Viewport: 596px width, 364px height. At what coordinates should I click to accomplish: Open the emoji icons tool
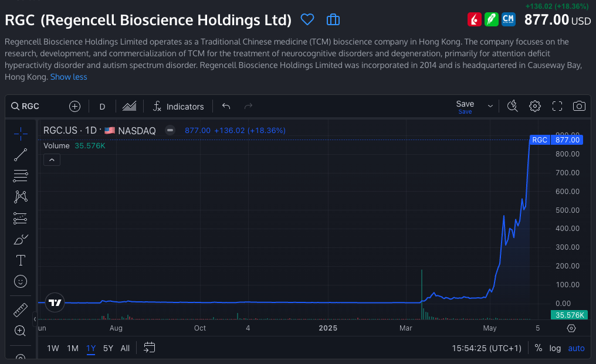pyautogui.click(x=21, y=282)
